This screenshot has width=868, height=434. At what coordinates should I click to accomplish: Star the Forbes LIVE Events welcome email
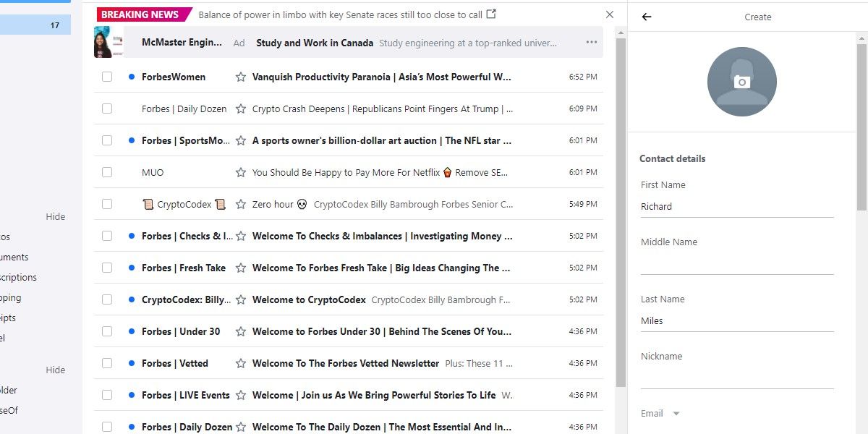click(x=240, y=395)
